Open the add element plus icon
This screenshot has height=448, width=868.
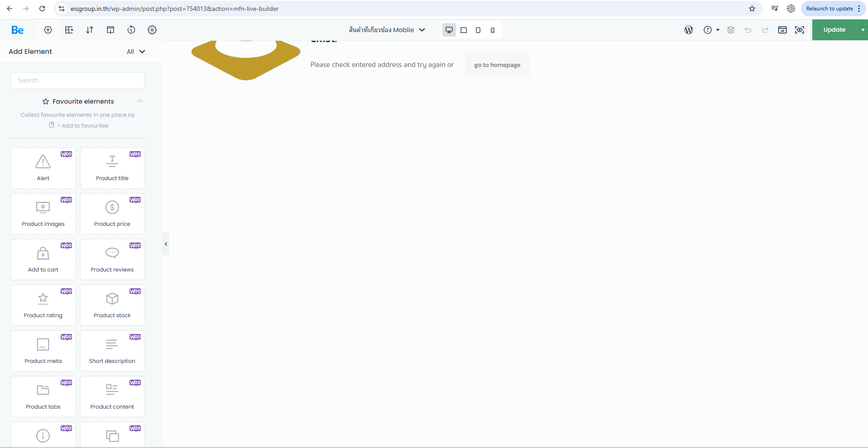(48, 30)
